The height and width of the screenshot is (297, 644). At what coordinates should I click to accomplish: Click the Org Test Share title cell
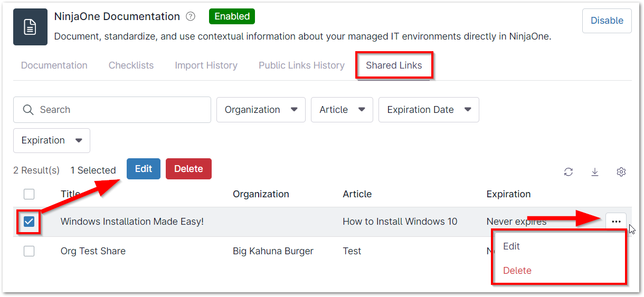tap(93, 251)
